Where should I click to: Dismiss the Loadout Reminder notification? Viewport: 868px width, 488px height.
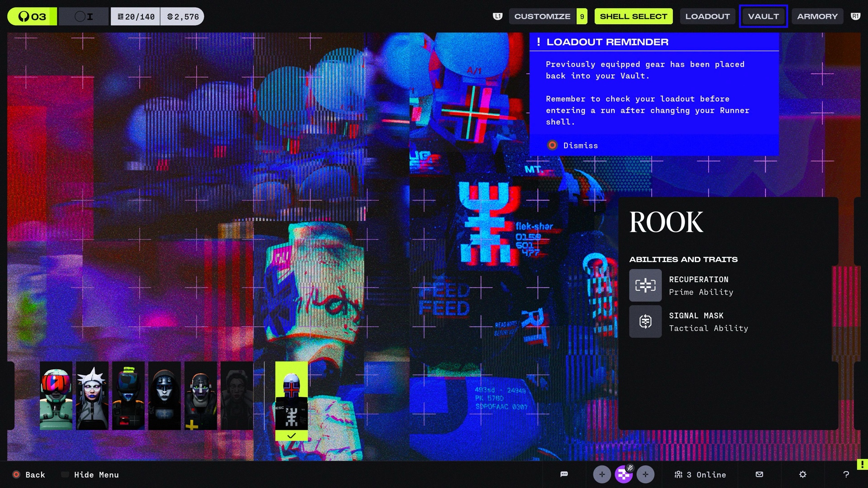[x=580, y=146]
